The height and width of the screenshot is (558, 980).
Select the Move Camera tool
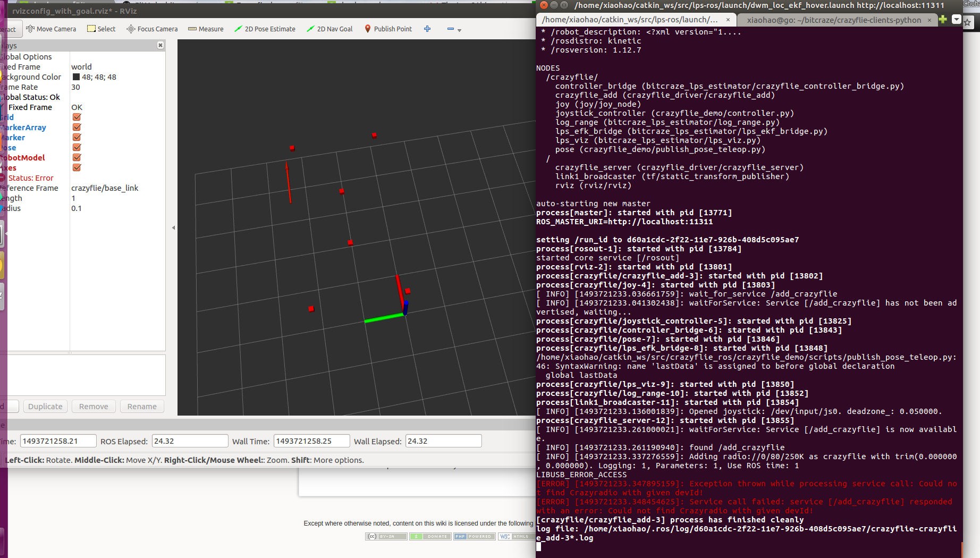click(x=51, y=29)
